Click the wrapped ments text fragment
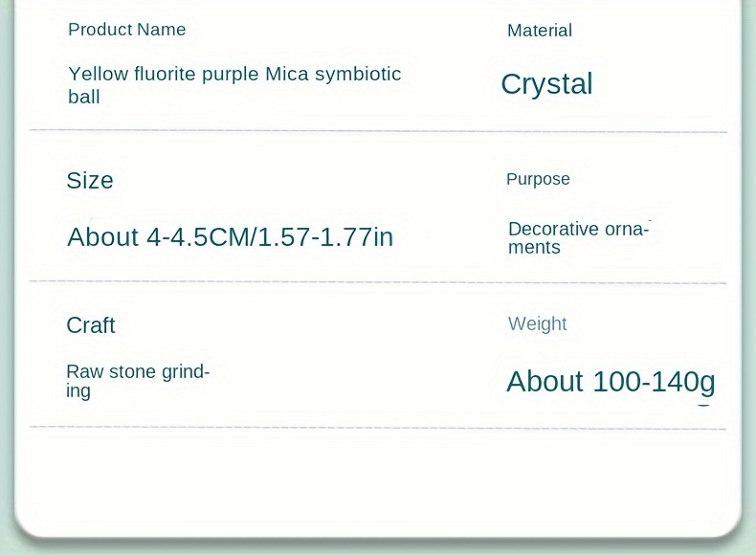The image size is (756, 556). [534, 248]
